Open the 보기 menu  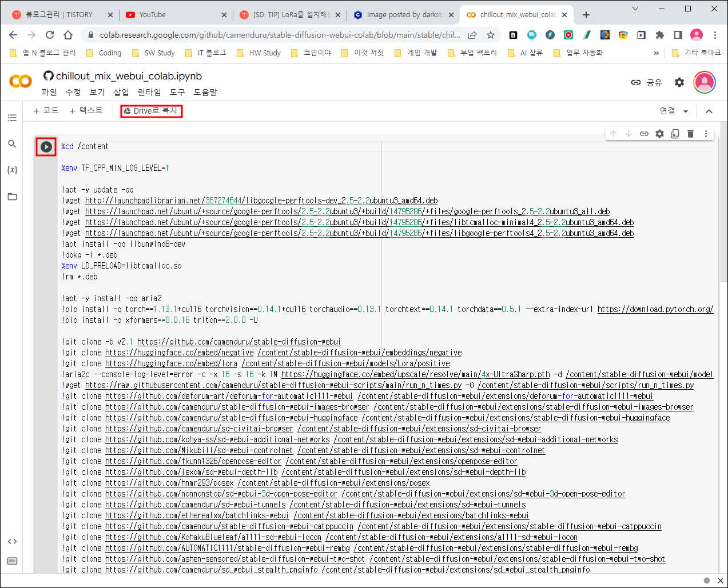coord(97,92)
